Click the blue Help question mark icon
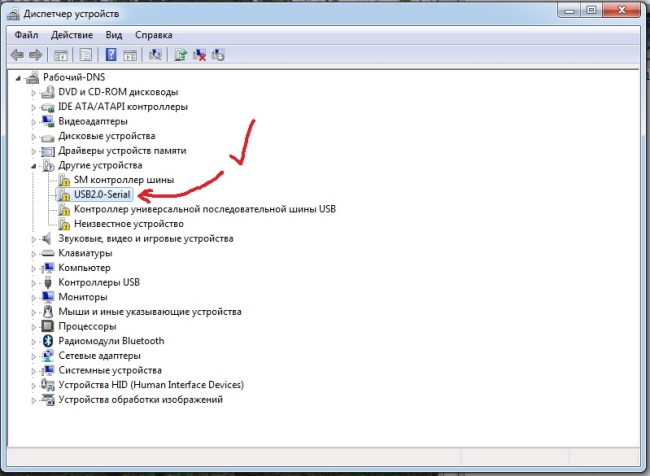 pos(110,54)
